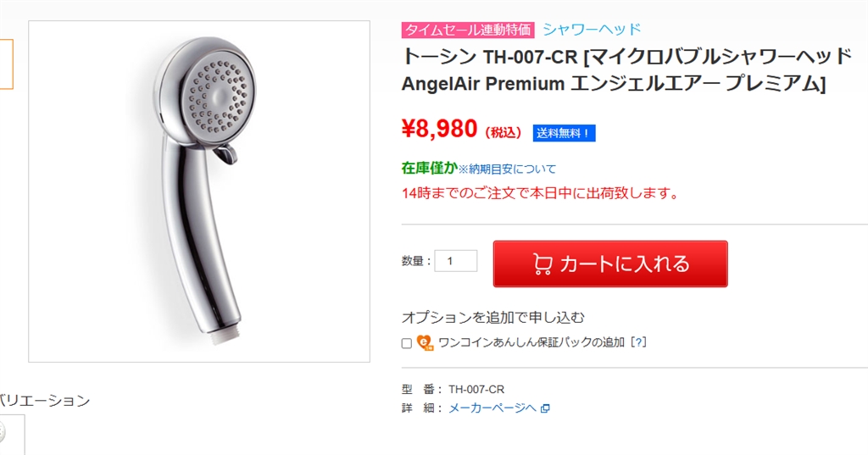Open ※納期目安について delivery info link
The image size is (868, 455).
(507, 169)
